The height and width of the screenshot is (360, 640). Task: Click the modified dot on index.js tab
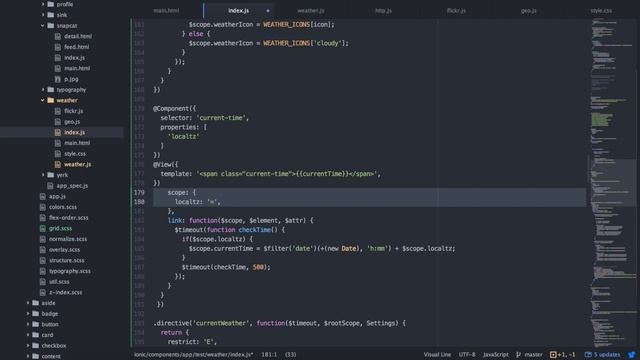click(268, 11)
